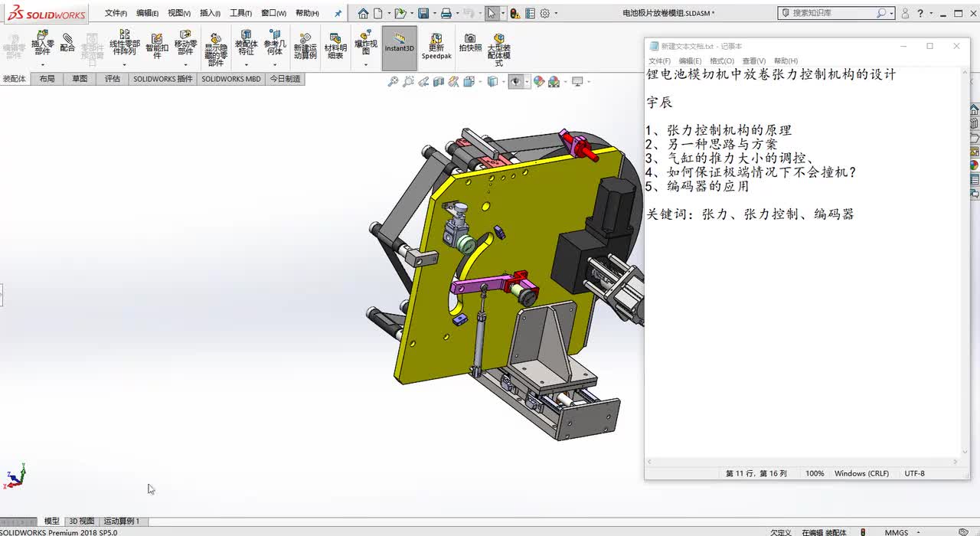Click the Print icon

coord(446,13)
